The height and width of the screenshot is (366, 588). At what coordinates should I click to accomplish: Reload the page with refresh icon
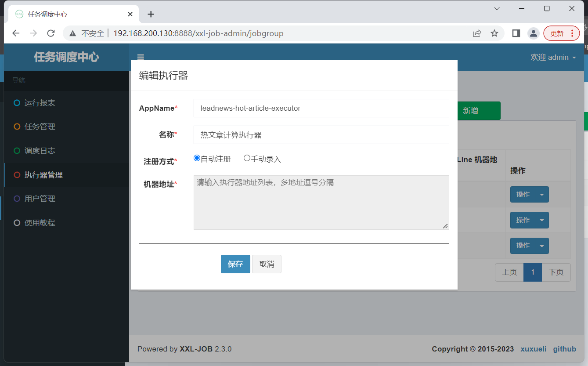pos(51,33)
